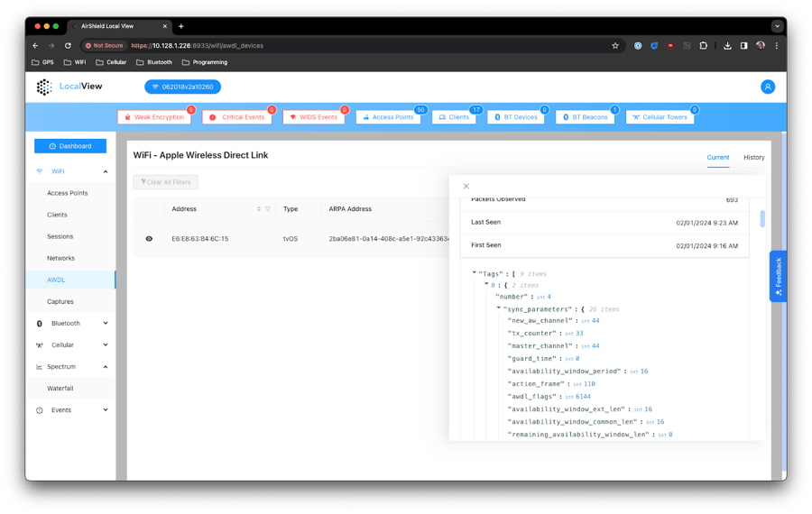Image resolution: width=812 pixels, height=514 pixels.
Task: Toggle the browser side panel icon
Action: tap(743, 46)
